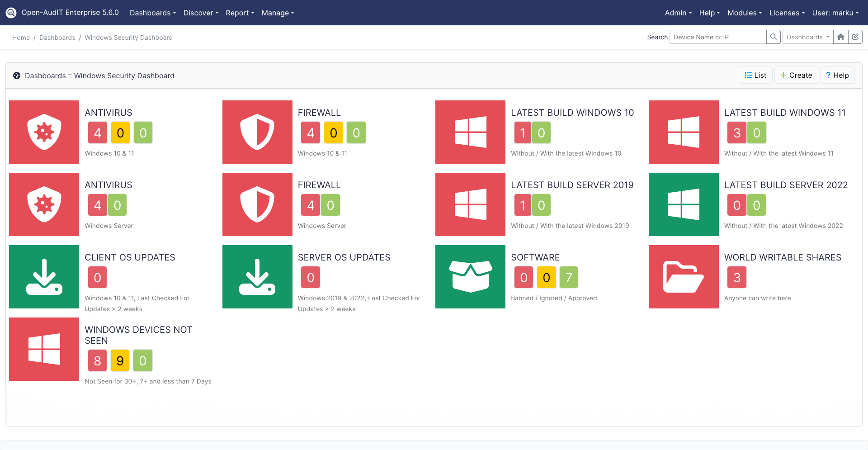
Task: Select the Client OS Updates download icon
Action: coord(44,277)
